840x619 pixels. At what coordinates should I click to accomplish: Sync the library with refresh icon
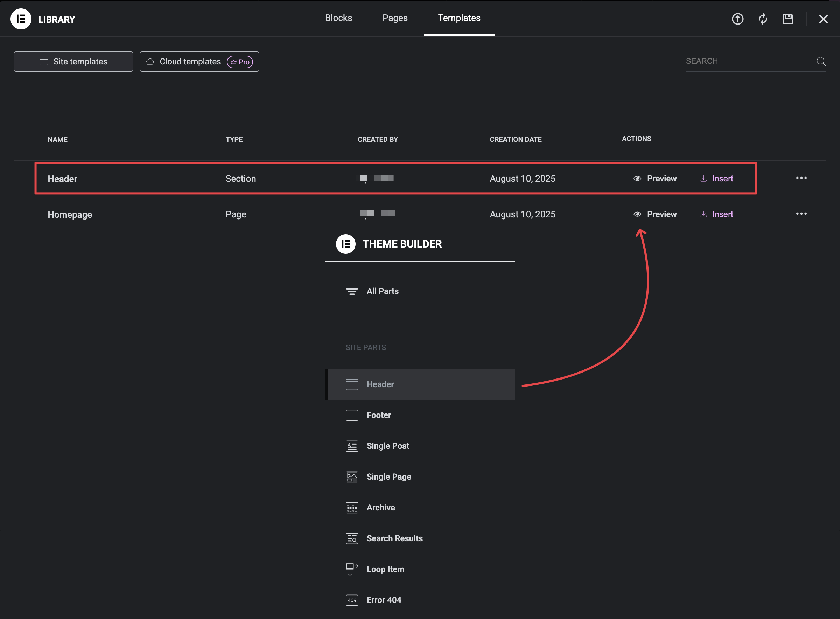(763, 19)
